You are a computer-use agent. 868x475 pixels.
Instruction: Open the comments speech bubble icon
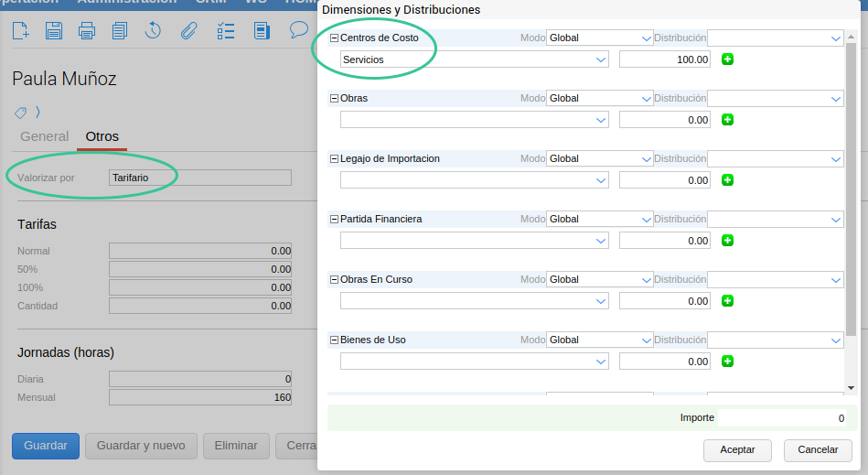coord(298,29)
